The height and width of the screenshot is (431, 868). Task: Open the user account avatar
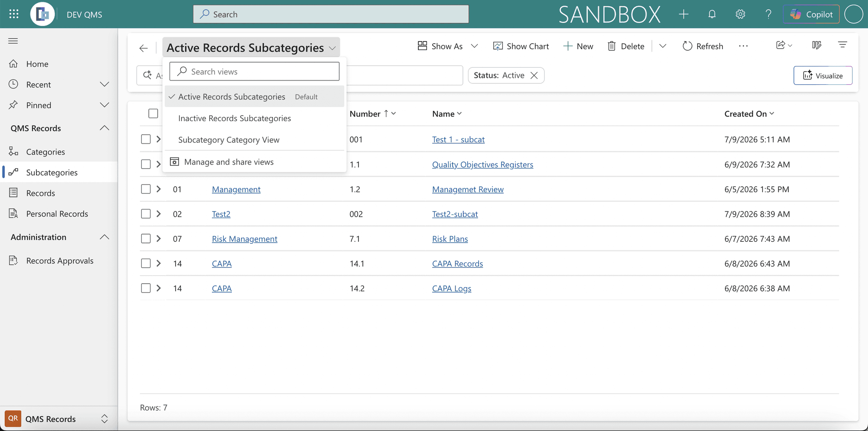coord(854,14)
